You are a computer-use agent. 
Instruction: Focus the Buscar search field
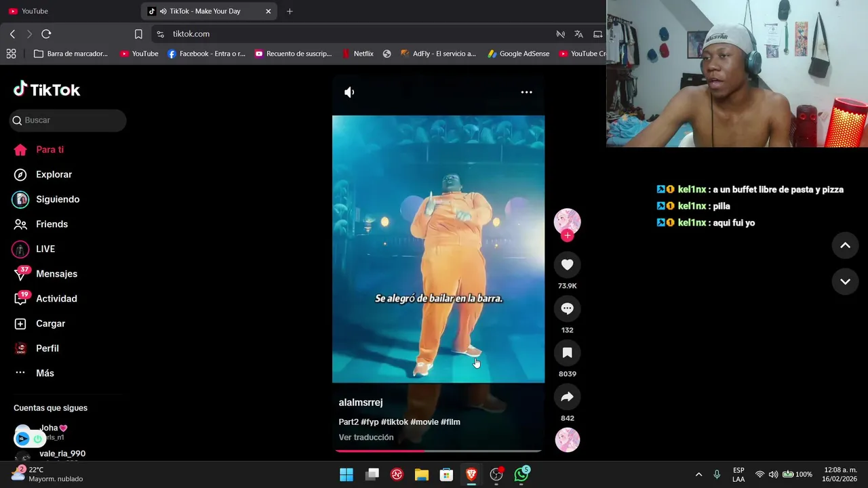pyautogui.click(x=68, y=120)
